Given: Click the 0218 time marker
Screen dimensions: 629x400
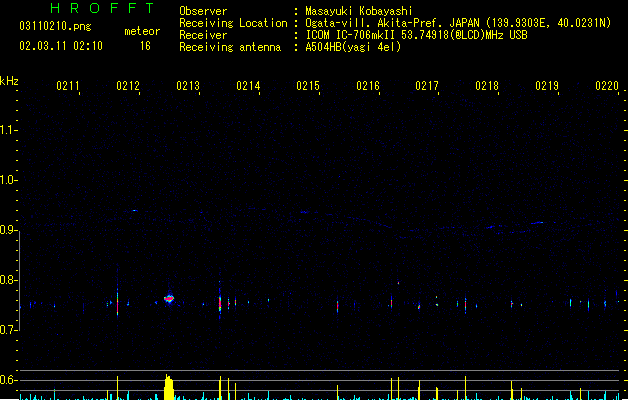Looking at the screenshot, I should [x=487, y=86].
